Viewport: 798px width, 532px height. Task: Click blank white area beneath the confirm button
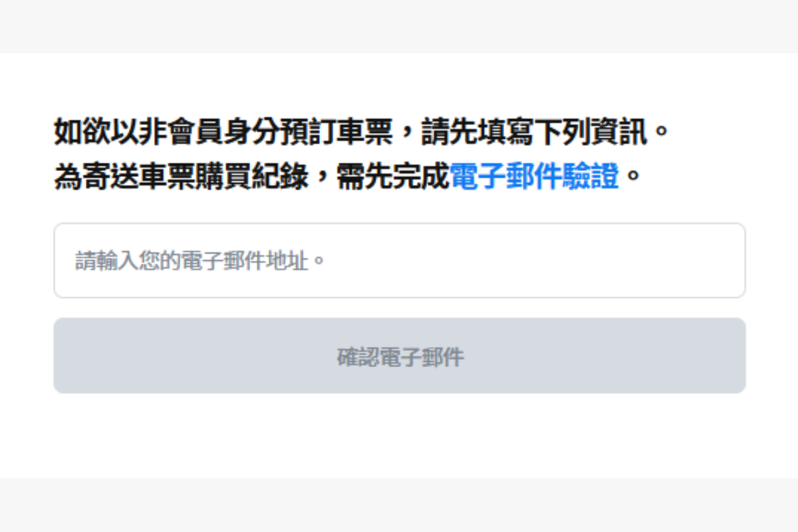tap(399, 435)
